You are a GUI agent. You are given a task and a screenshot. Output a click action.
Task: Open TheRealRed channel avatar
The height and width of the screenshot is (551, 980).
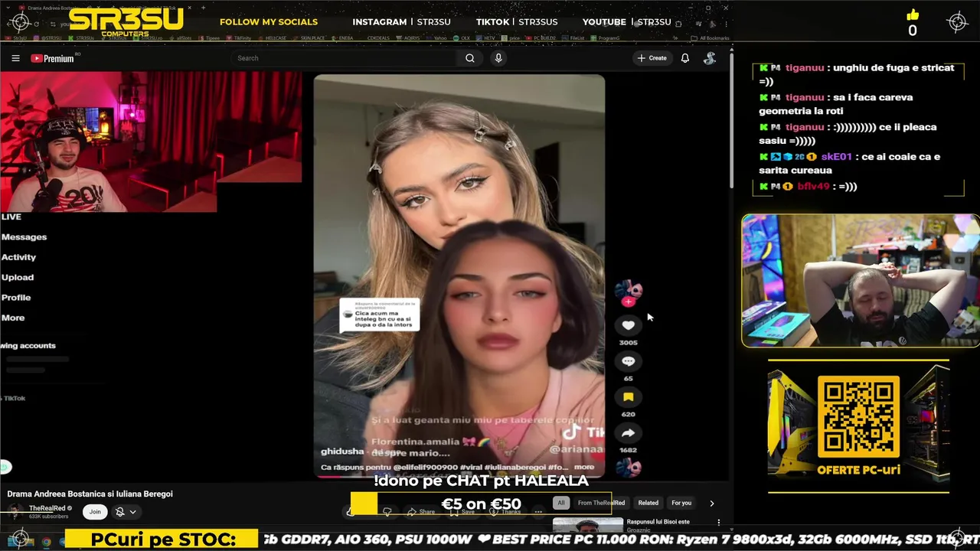[x=15, y=511]
